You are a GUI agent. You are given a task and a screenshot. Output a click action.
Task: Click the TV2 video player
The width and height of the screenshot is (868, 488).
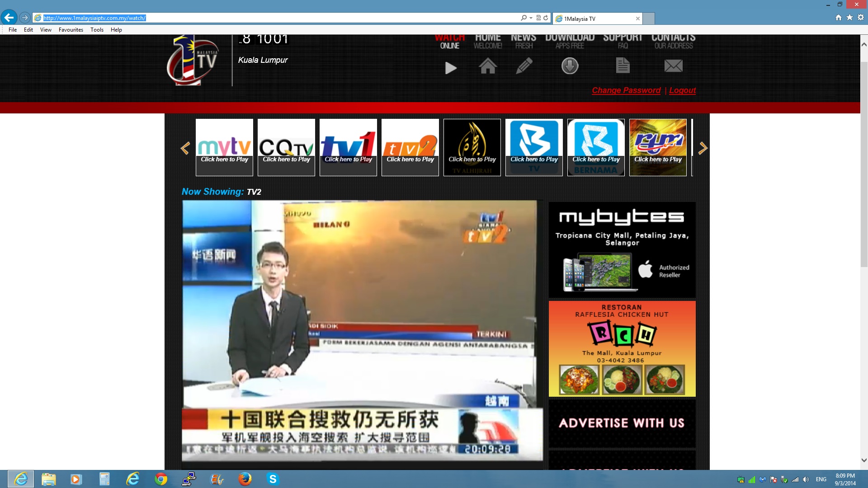tap(362, 331)
